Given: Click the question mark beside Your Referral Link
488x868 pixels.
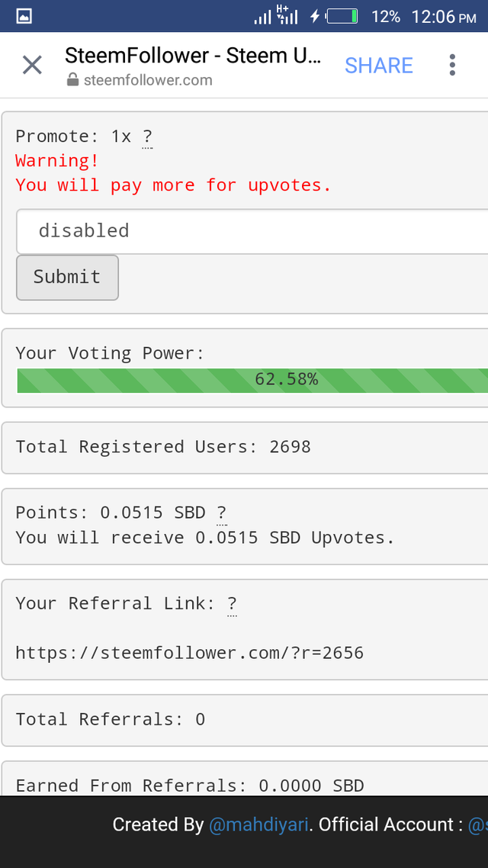Looking at the screenshot, I should tap(232, 604).
